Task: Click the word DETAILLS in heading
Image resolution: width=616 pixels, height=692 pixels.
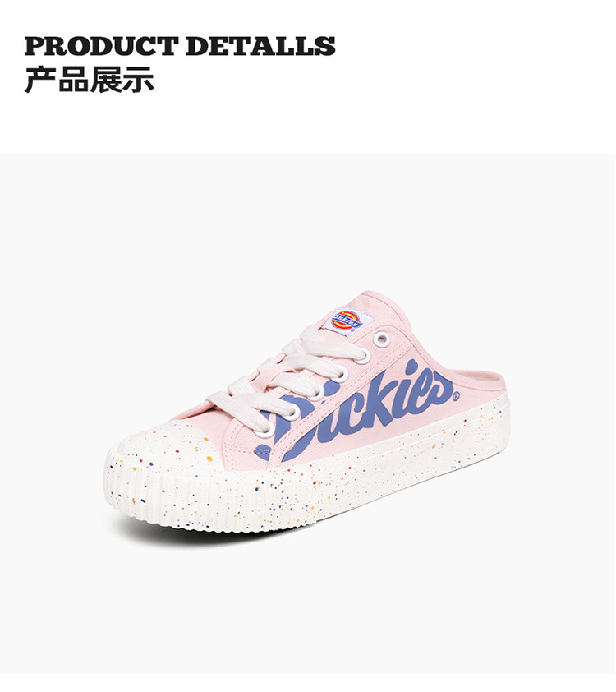Action: (x=260, y=46)
